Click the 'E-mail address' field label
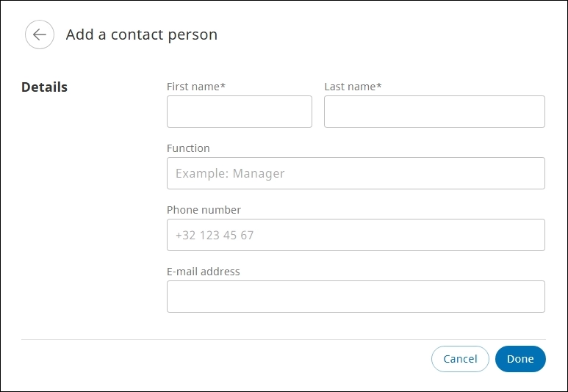Image resolution: width=568 pixels, height=392 pixels. click(x=204, y=272)
